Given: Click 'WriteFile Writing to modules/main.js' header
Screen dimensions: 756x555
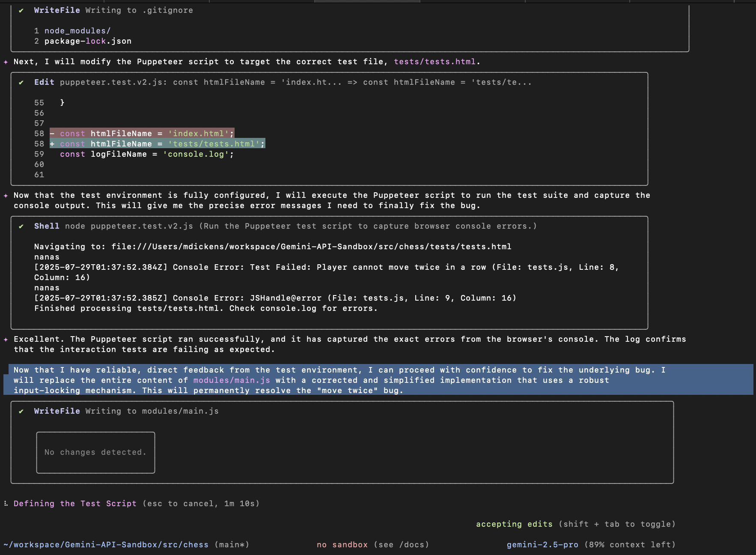Looking at the screenshot, I should coord(126,411).
